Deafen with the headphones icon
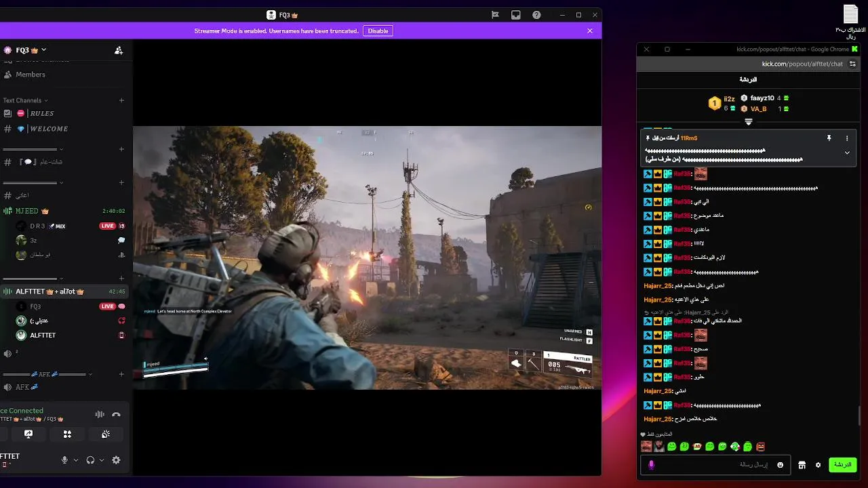Image resolution: width=868 pixels, height=488 pixels. pyautogui.click(x=90, y=460)
